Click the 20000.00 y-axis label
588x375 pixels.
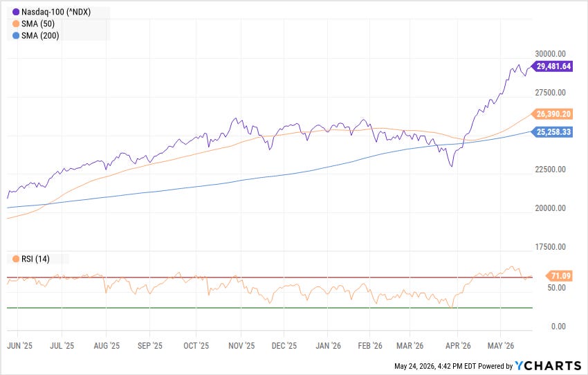coord(550,208)
